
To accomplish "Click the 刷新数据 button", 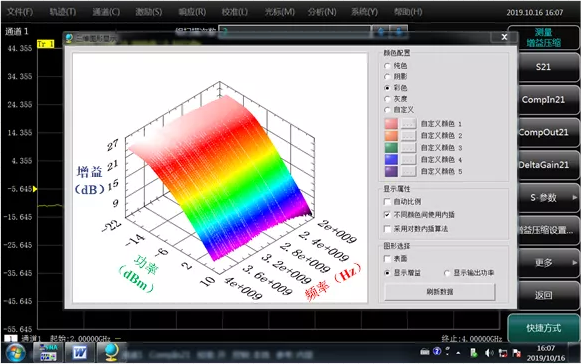I will [x=440, y=292].
